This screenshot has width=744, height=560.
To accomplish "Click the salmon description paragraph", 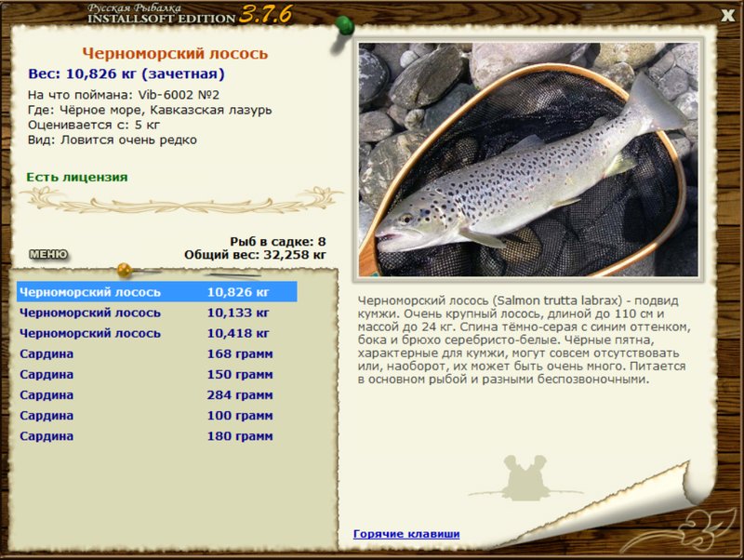I will [524, 340].
